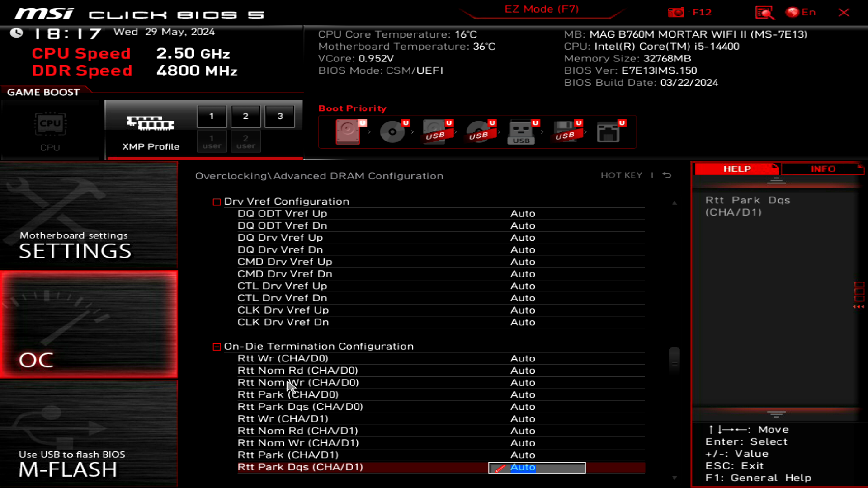Collapse On-Die Termination Configuration section
The height and width of the screenshot is (488, 868).
217,347
